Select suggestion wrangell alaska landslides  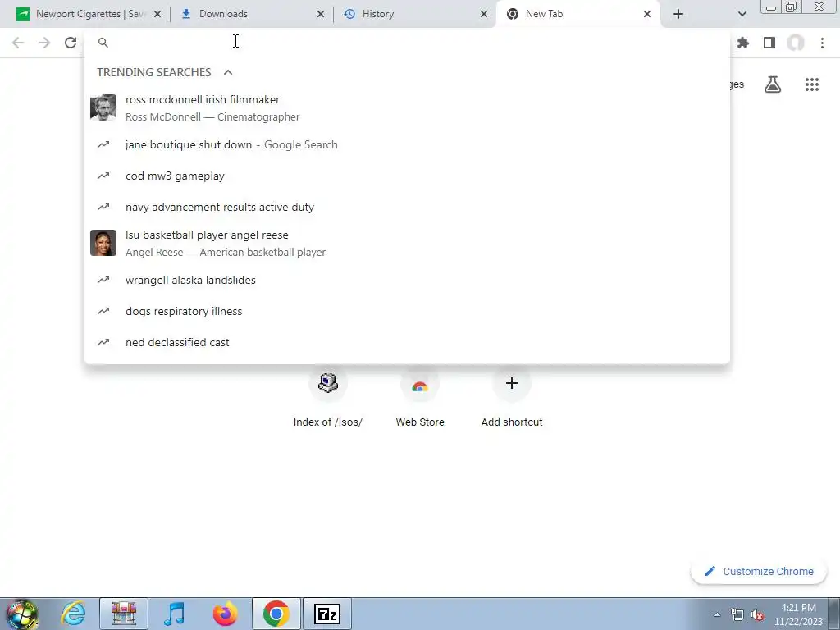coord(407,280)
